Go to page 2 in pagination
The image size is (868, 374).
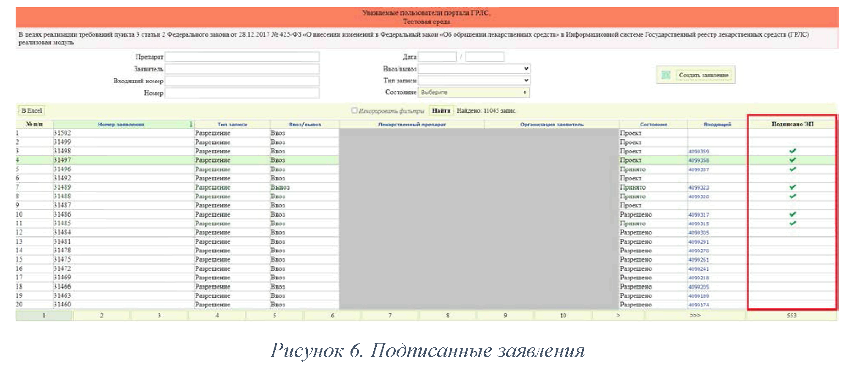[x=101, y=316]
